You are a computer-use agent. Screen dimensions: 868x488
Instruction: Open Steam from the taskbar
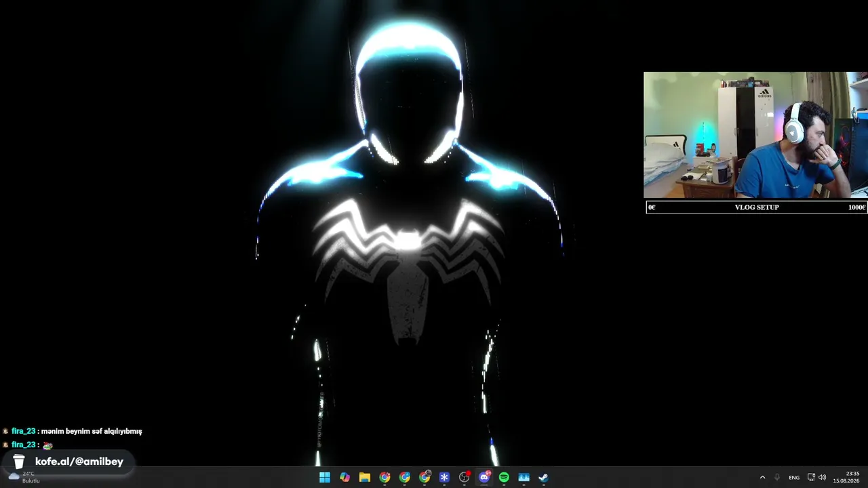(543, 477)
